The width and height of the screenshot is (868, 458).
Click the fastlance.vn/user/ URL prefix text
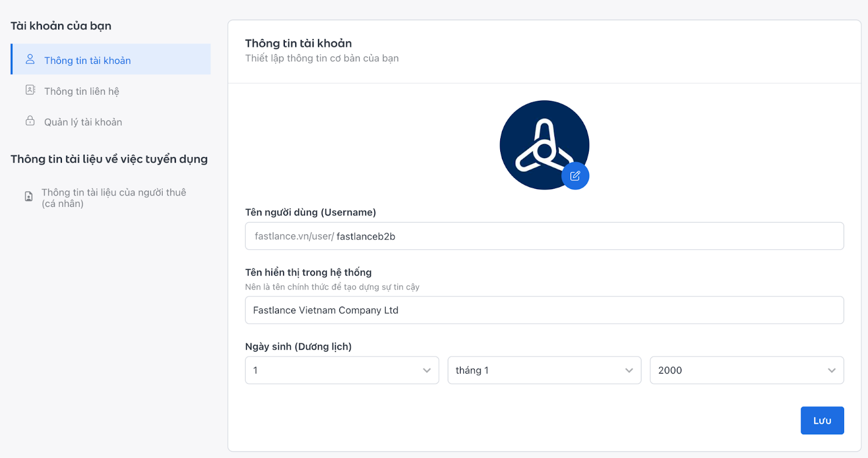coord(294,237)
